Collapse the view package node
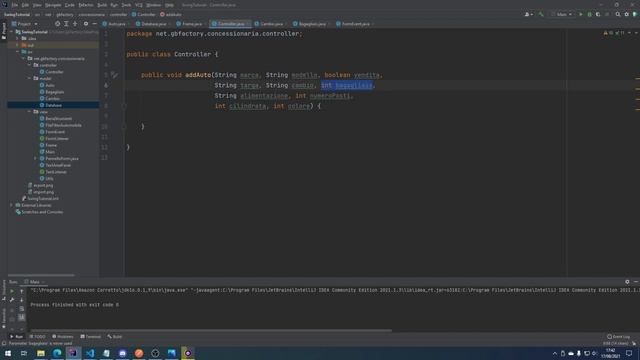640x360 pixels. coord(29,111)
